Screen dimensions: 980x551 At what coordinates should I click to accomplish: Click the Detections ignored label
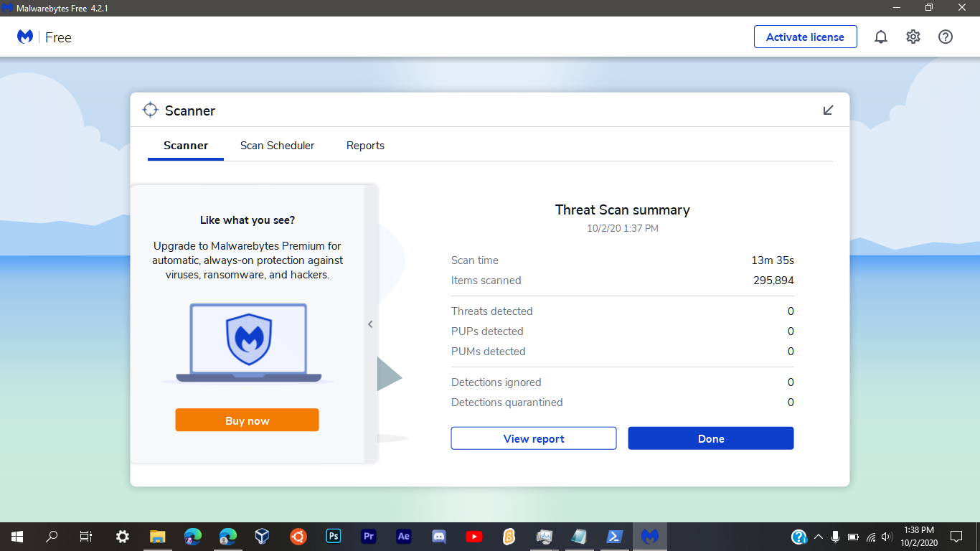click(x=496, y=382)
